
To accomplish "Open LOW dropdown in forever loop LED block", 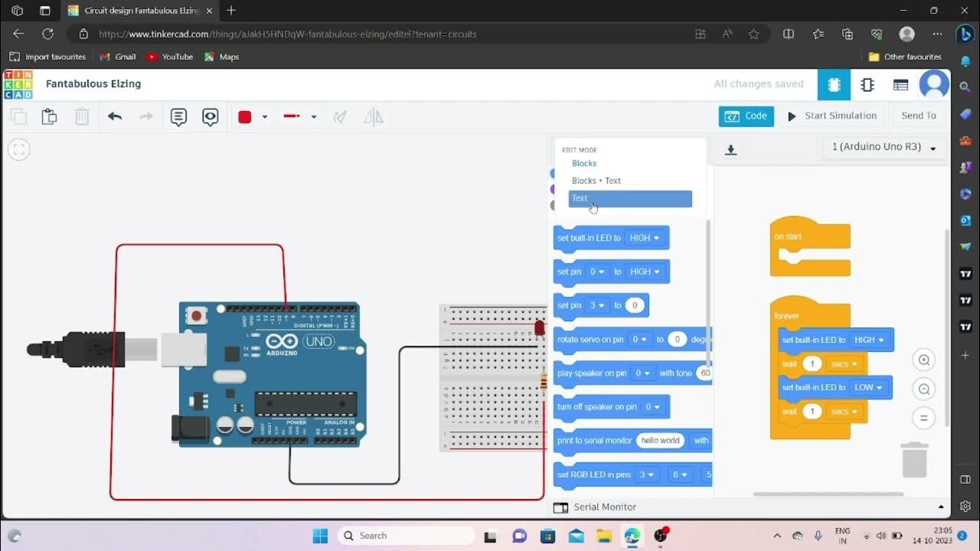I will (x=869, y=387).
